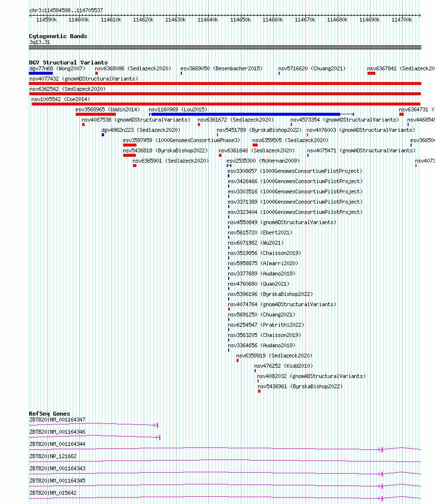Open nsv5716620 (Chuang2021) variant
Viewport: 435px width, 504px height.
pyautogui.click(x=312, y=68)
